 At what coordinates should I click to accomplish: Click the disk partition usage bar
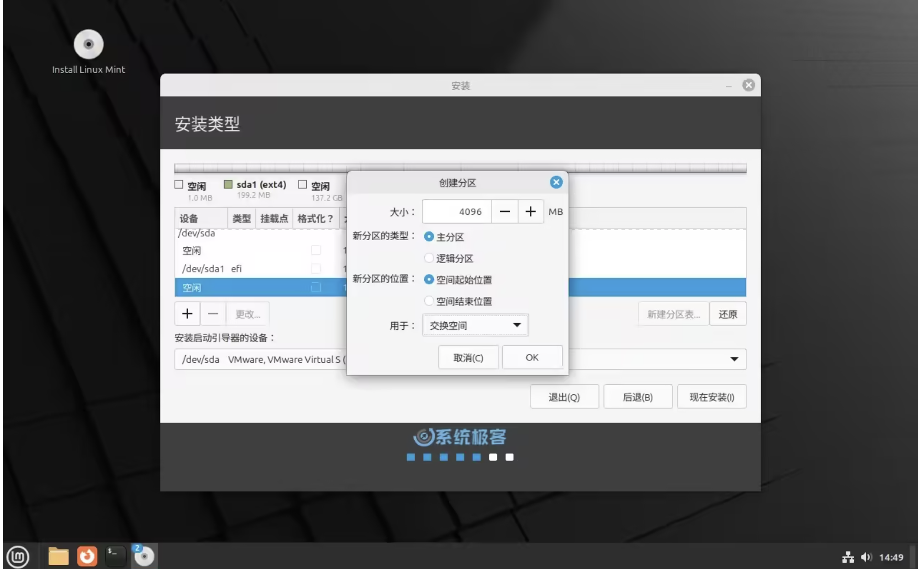(460, 168)
